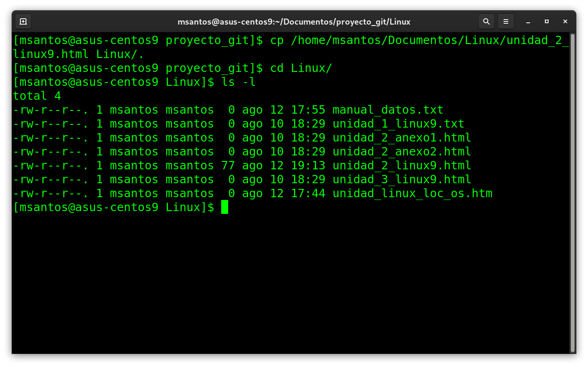Close the terminal window
This screenshot has height=367, width=588.
(565, 21)
